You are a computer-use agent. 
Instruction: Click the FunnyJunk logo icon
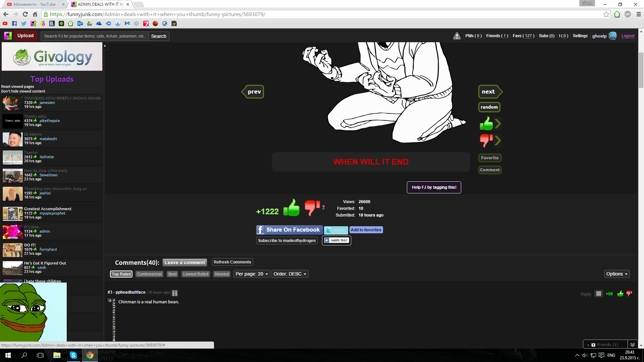(x=8, y=36)
